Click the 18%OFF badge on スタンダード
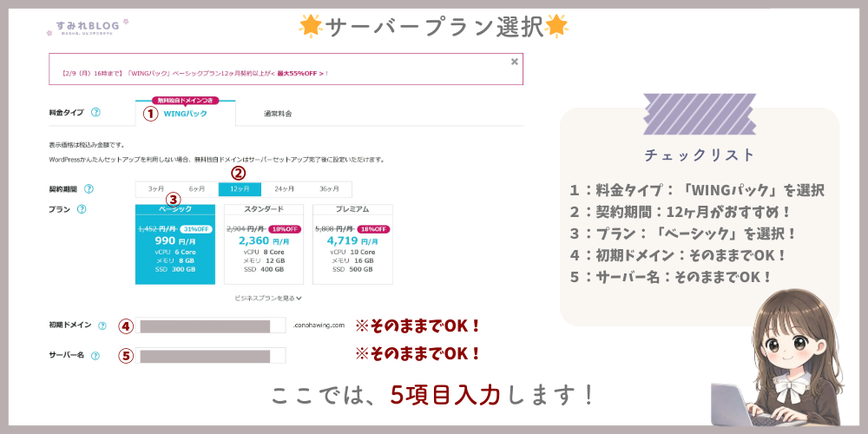 pyautogui.click(x=285, y=229)
